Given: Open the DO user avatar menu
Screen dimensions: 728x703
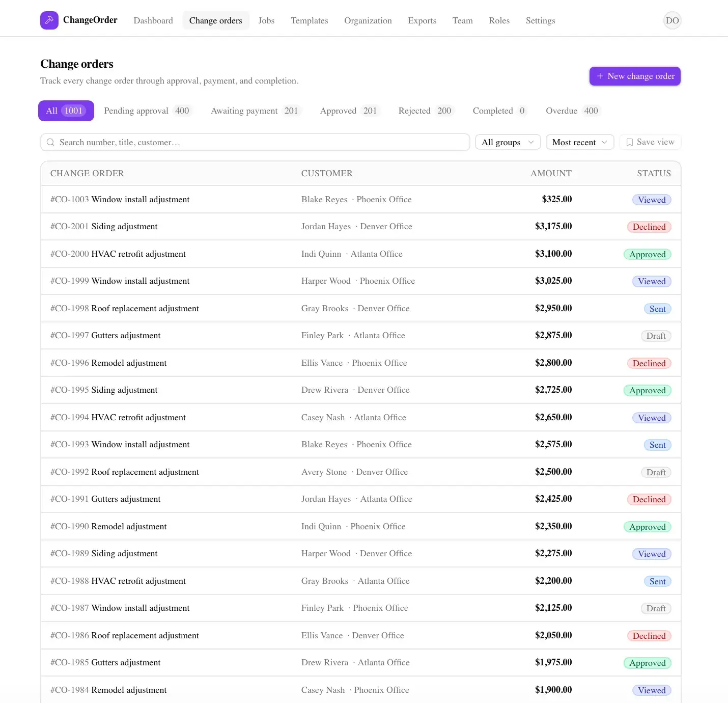Looking at the screenshot, I should (x=672, y=20).
